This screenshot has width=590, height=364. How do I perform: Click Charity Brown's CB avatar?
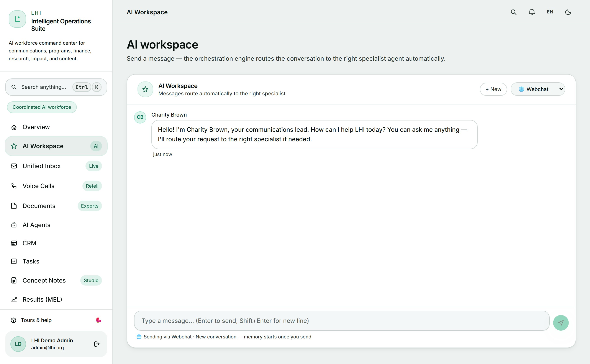[140, 117]
